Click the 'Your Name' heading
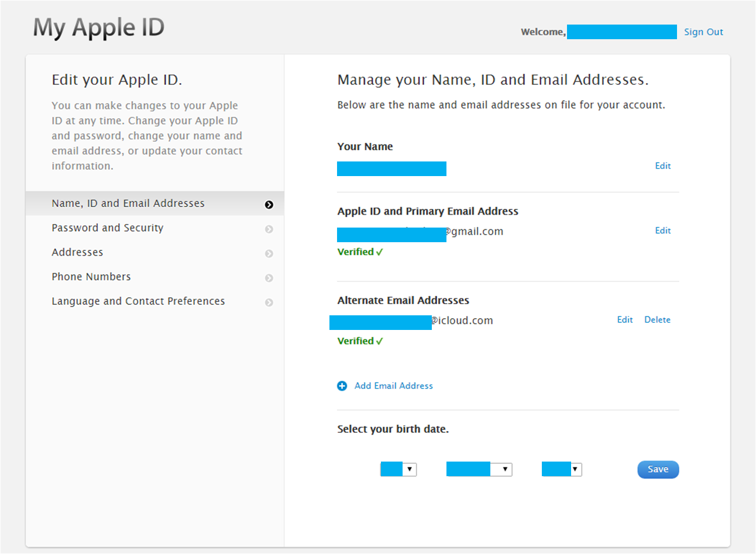The image size is (756, 554). point(365,147)
